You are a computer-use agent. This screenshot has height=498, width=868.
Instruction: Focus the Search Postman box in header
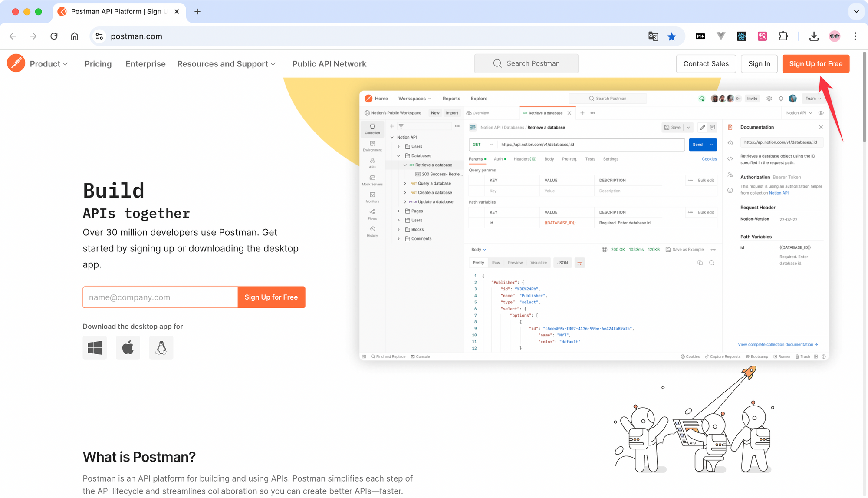(x=526, y=63)
